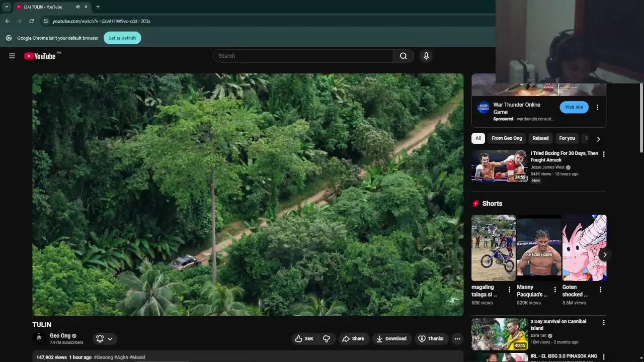Open War Thunder ad options menu

pyautogui.click(x=597, y=108)
